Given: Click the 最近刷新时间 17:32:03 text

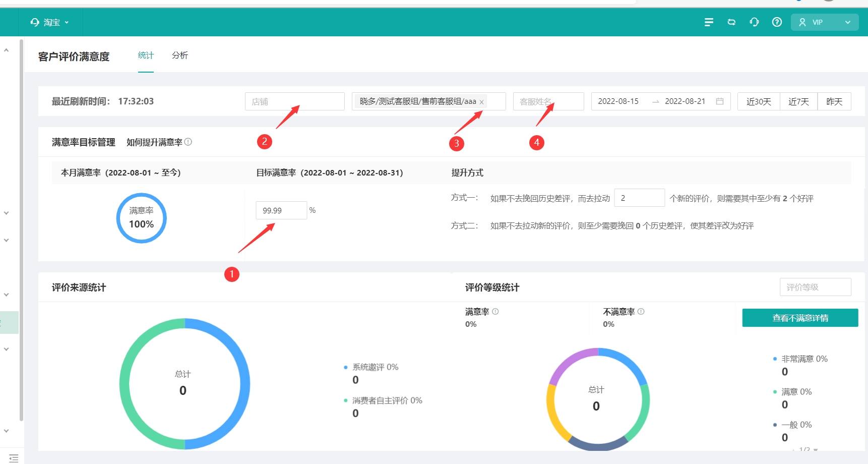Looking at the screenshot, I should [x=103, y=101].
